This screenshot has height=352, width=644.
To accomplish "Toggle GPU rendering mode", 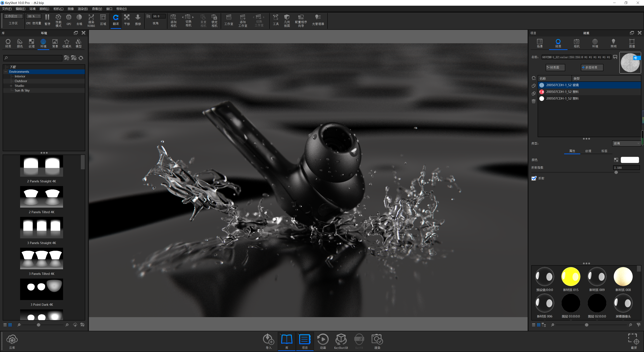I will coord(69,20).
